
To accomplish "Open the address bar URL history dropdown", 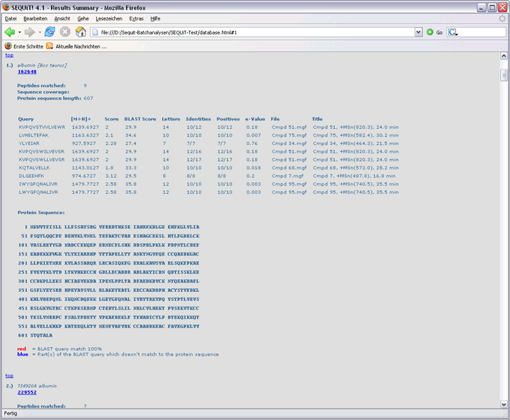I will pyautogui.click(x=418, y=32).
